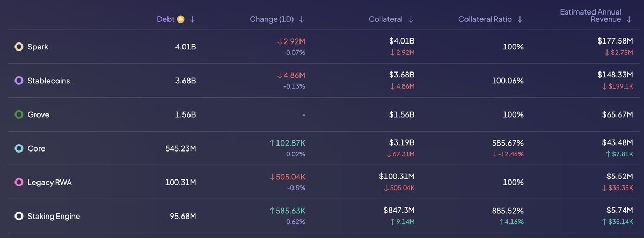644x238 pixels.
Task: Sort by Collateral column arrow
Action: (411, 19)
